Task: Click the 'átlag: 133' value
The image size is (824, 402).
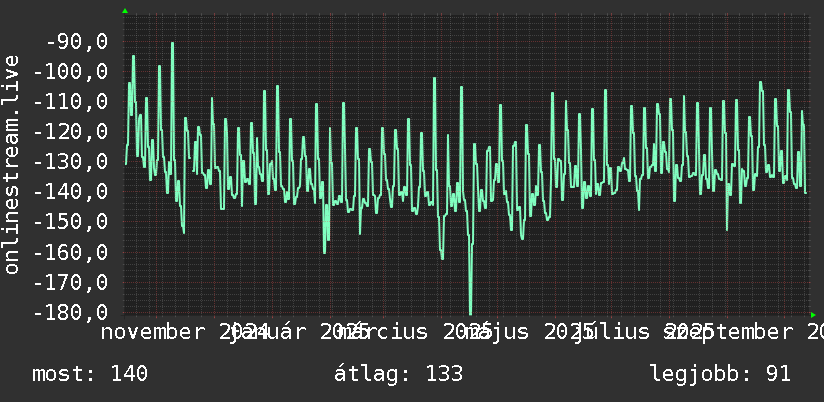Action: click(x=398, y=374)
